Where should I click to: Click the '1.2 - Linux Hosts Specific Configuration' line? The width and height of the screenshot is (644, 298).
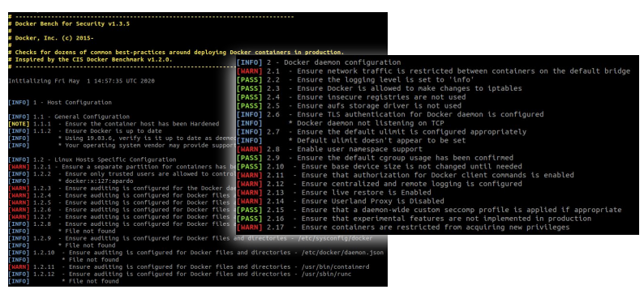tap(92, 160)
